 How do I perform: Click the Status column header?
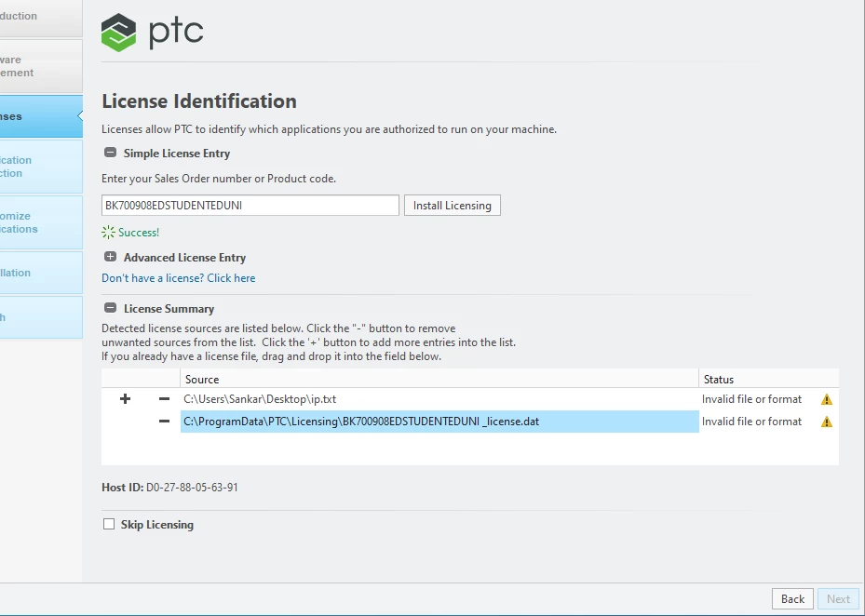pos(769,379)
